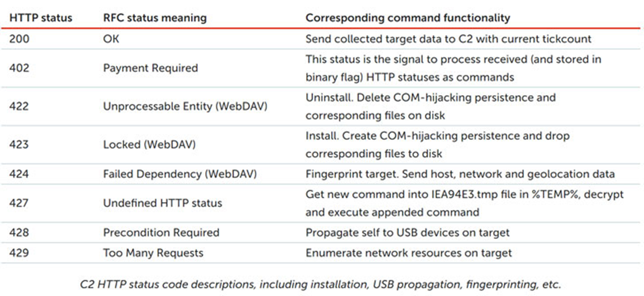Click "Propagate self to USB devices" description
The image size is (644, 296).
point(408,233)
